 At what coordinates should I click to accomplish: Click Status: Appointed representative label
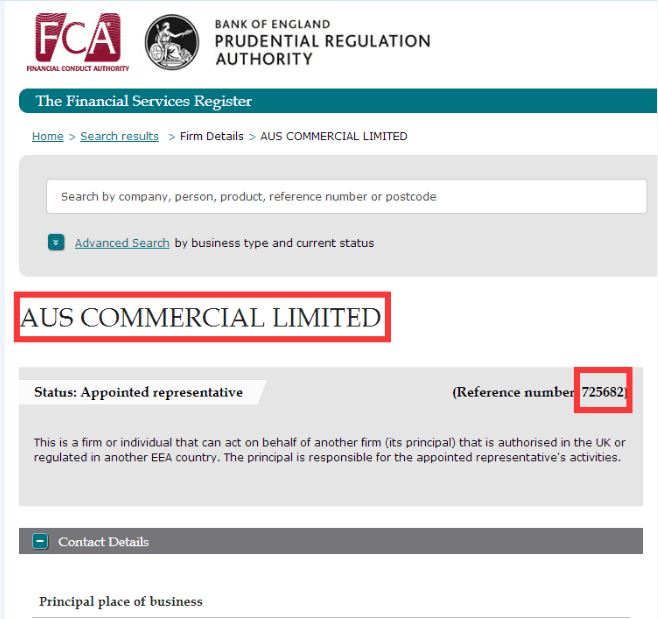pyautogui.click(x=138, y=392)
